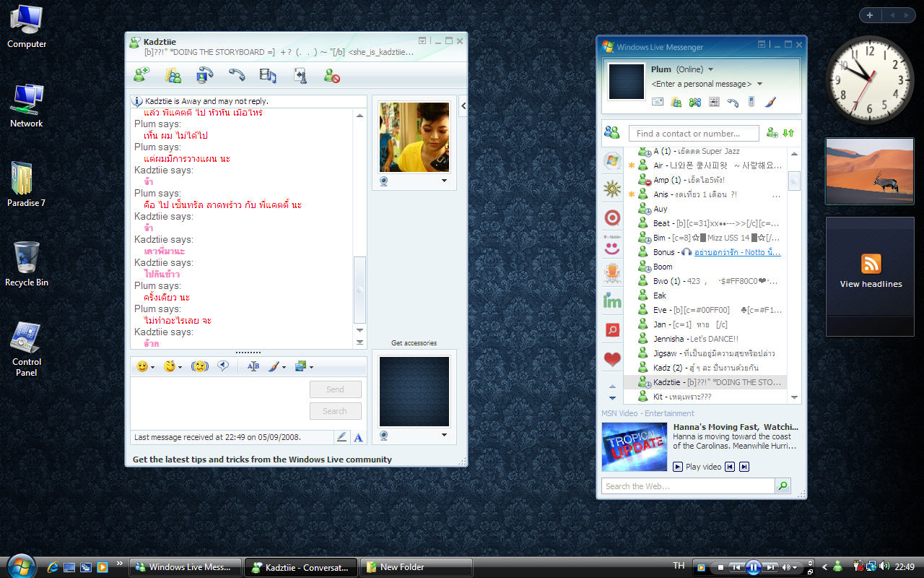
Task: Start a video call with Kadztiie
Action: coord(205,74)
